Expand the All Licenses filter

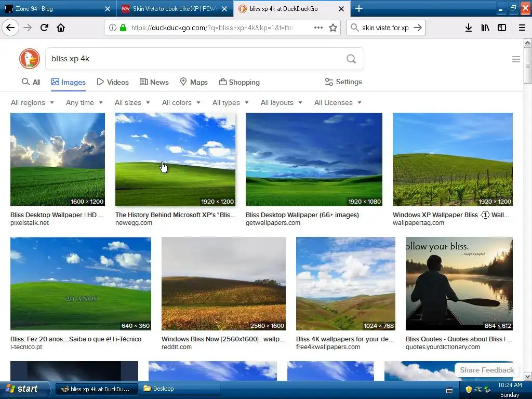click(338, 102)
